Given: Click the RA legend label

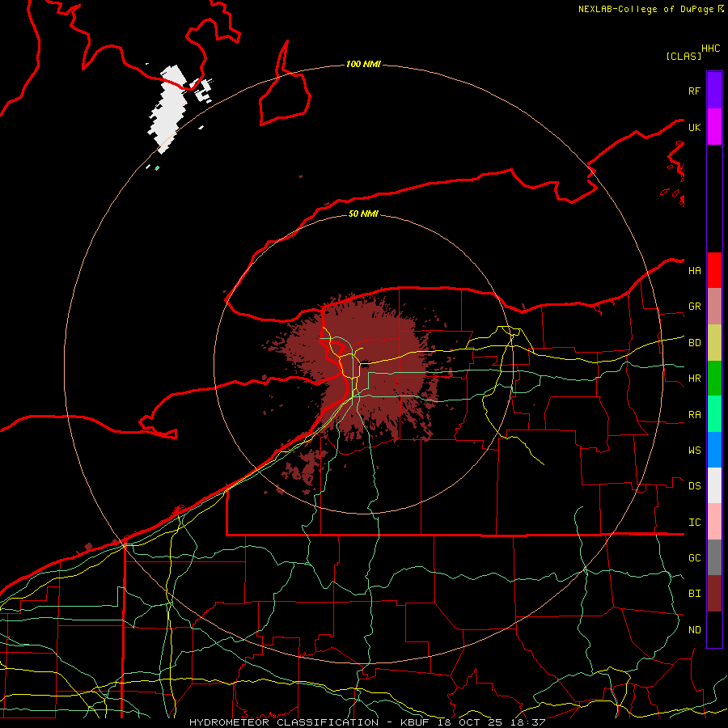Looking at the screenshot, I should 695,415.
